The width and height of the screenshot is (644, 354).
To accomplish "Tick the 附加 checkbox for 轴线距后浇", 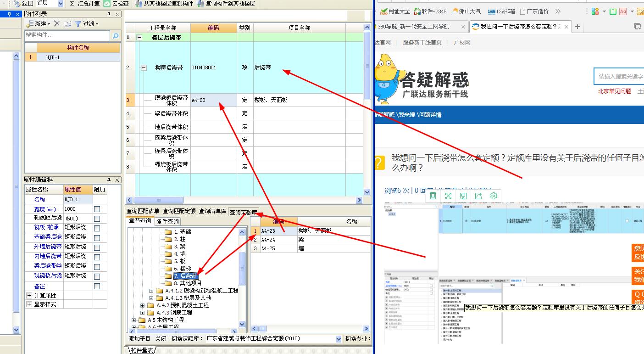I will [x=97, y=219].
